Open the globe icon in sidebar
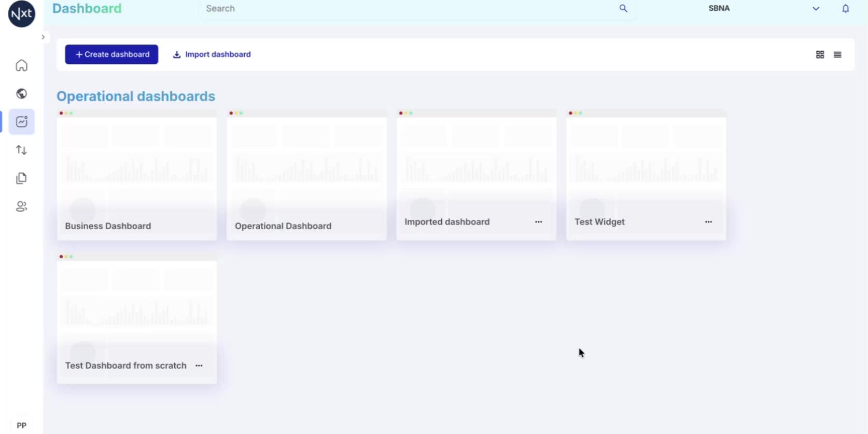Viewport: 868px width, 434px height. [21, 93]
